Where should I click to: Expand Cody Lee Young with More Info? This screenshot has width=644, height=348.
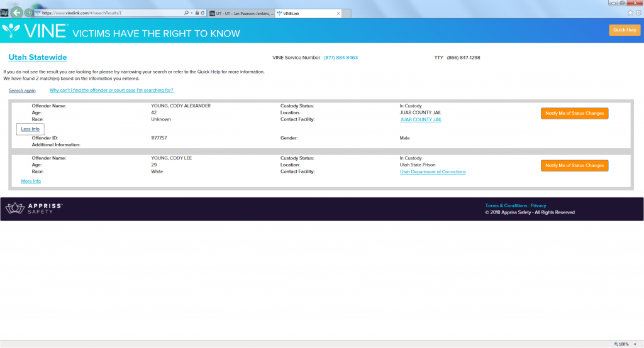pyautogui.click(x=31, y=181)
